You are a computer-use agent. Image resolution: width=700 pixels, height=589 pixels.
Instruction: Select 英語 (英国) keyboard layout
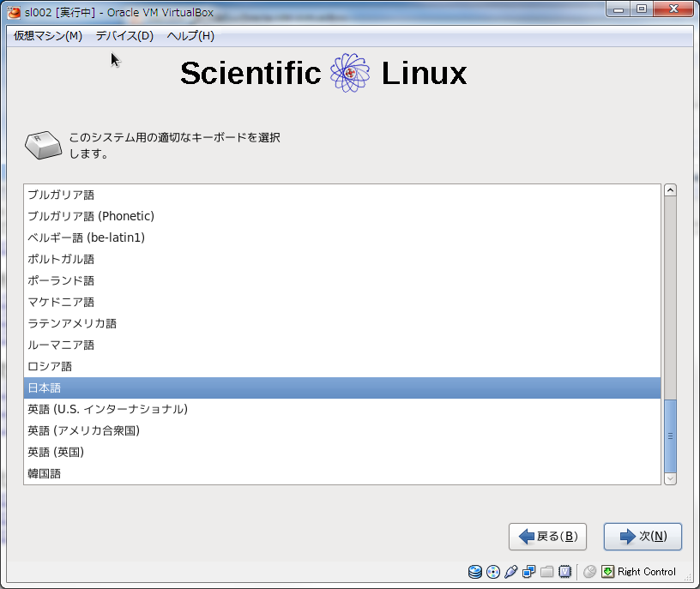click(x=342, y=452)
